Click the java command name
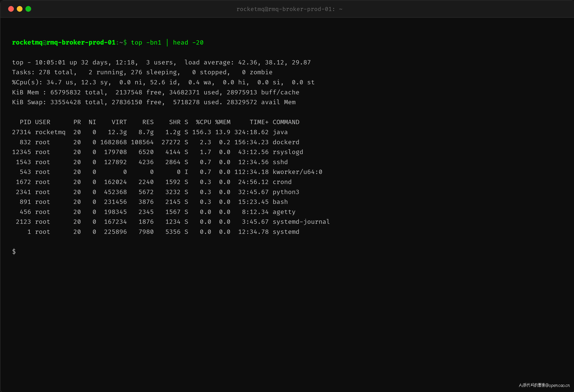 pos(280,132)
